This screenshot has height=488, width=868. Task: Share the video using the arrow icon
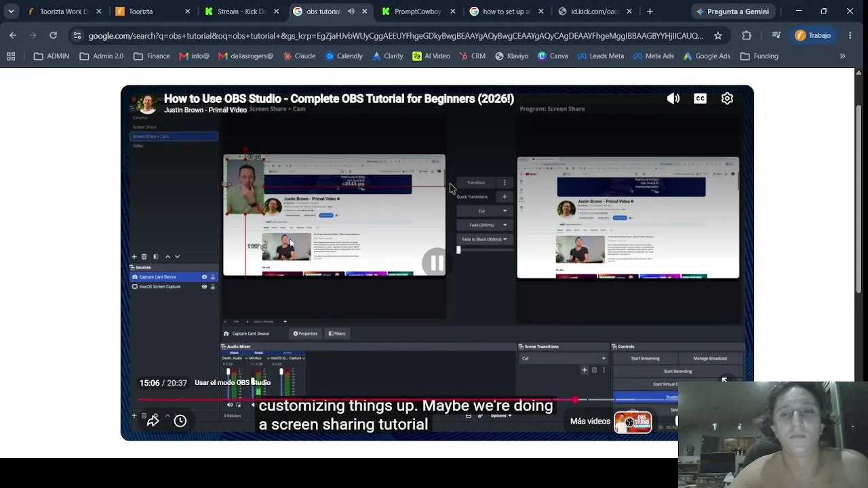[x=153, y=421]
